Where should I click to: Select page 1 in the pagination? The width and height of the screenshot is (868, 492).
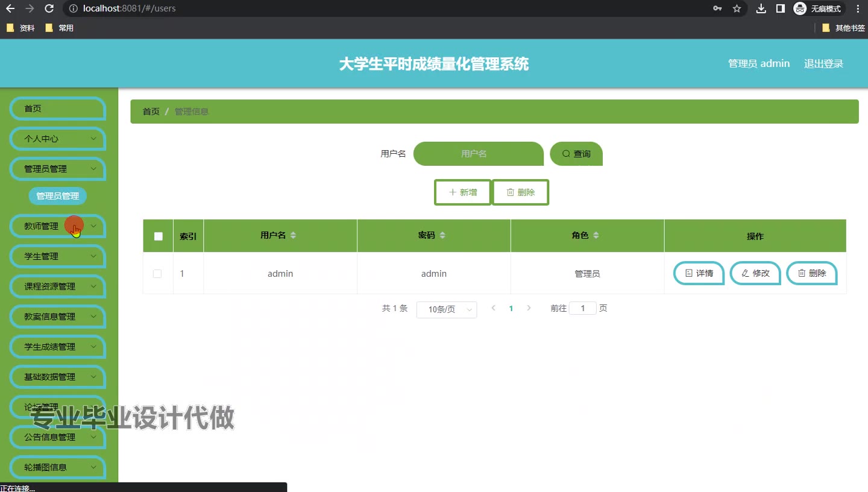pos(511,308)
